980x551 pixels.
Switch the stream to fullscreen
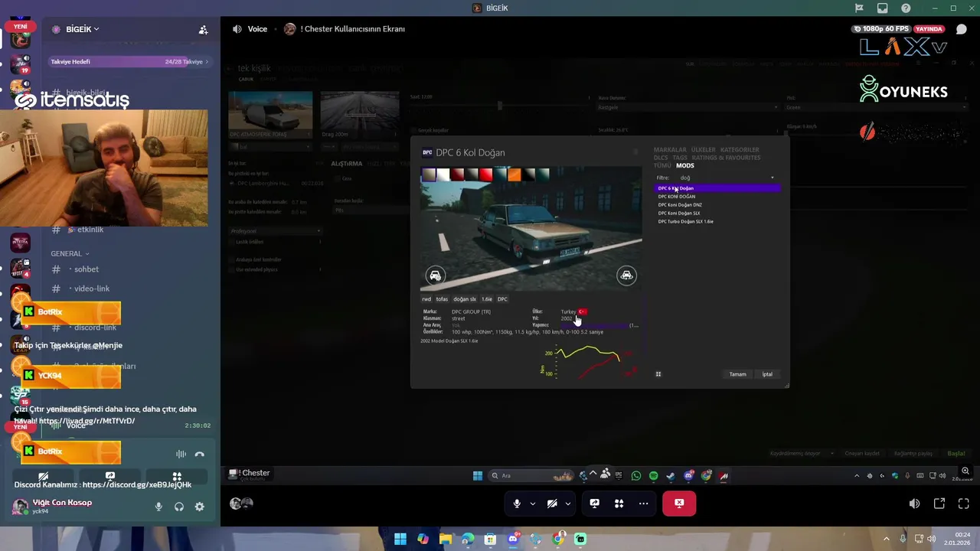[963, 504]
